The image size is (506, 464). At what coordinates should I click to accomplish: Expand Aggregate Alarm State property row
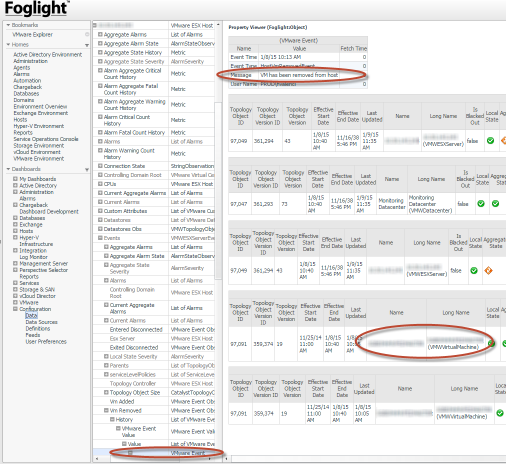pos(100,43)
